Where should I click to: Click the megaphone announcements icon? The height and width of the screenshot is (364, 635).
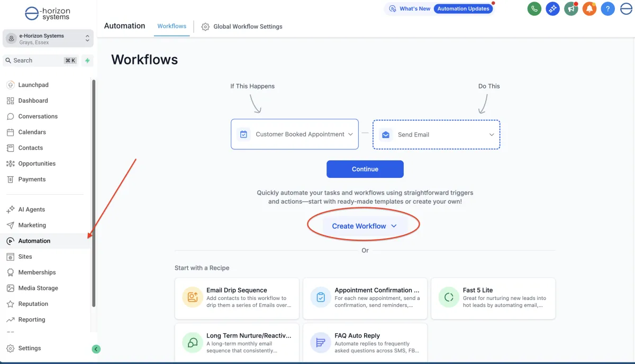coord(571,8)
